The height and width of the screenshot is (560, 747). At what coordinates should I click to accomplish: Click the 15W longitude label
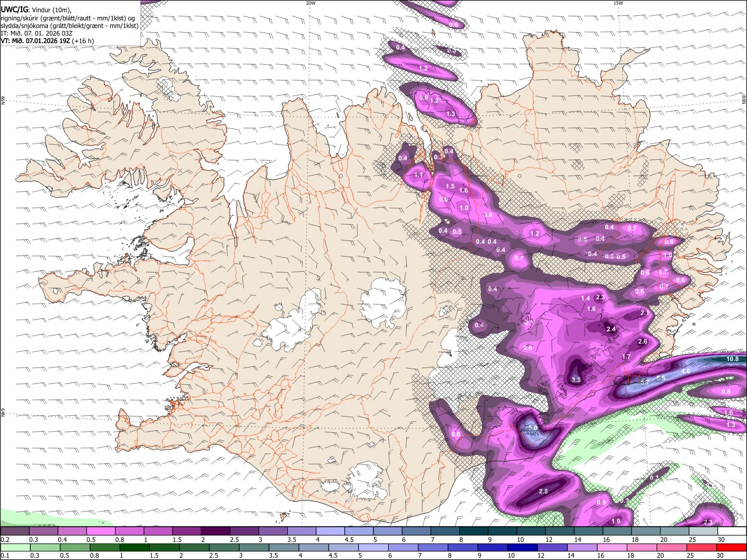click(x=618, y=3)
